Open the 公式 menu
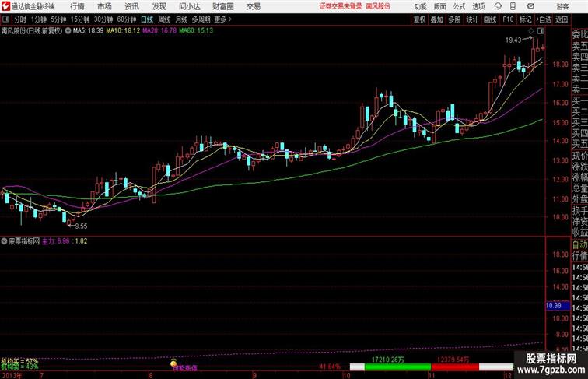Viewport: 588px width, 379px height. [459, 6]
